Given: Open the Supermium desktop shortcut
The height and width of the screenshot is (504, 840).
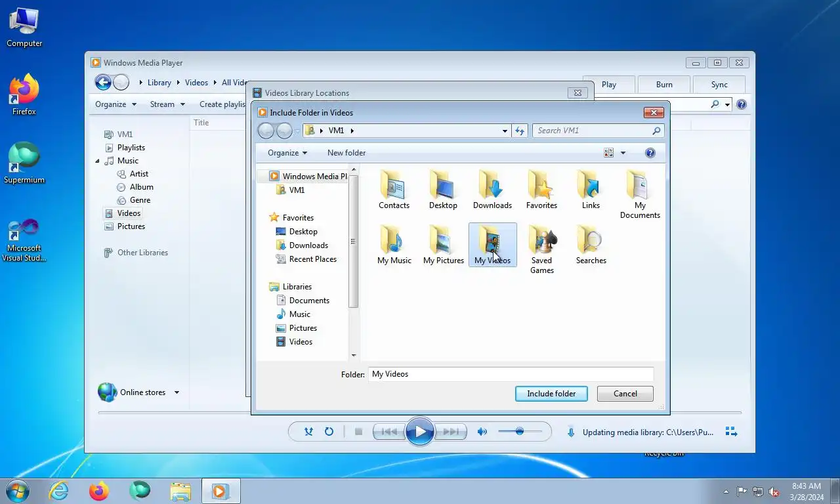Looking at the screenshot, I should coord(24,164).
